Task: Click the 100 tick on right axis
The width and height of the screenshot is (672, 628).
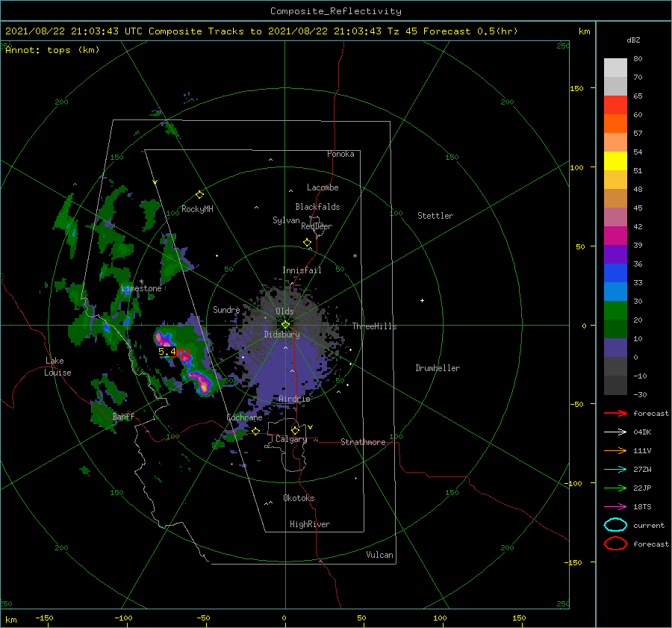Action: 576,167
